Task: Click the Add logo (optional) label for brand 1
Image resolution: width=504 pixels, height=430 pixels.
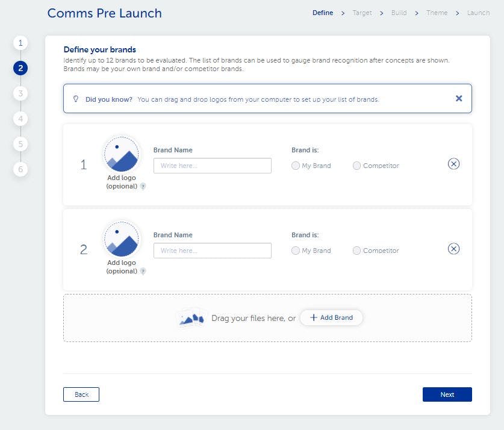Action: pyautogui.click(x=122, y=182)
